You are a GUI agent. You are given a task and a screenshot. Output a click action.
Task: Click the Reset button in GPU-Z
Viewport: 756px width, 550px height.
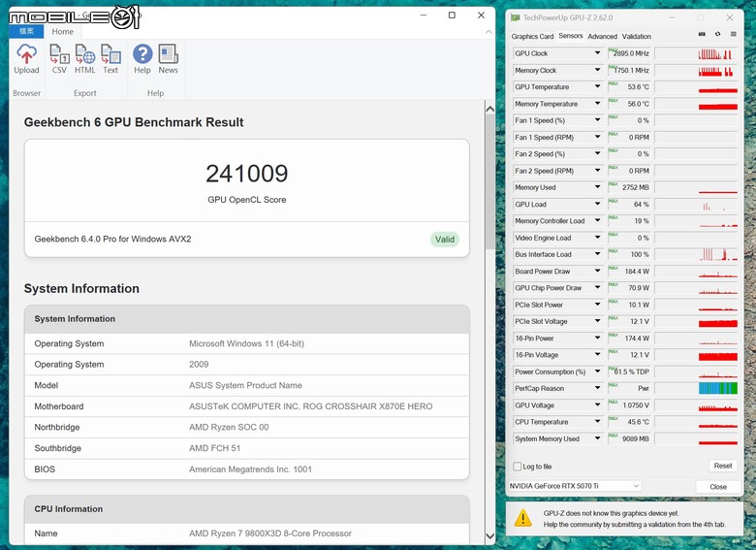click(723, 466)
